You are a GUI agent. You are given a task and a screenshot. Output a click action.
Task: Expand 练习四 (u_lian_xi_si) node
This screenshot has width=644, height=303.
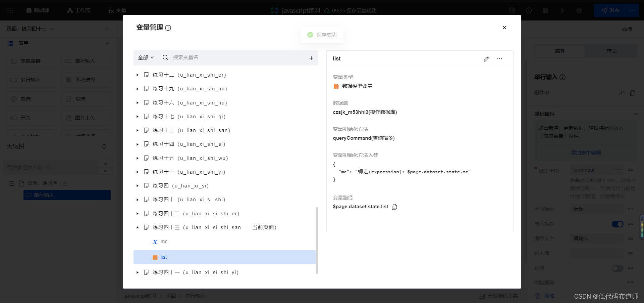[138, 186]
